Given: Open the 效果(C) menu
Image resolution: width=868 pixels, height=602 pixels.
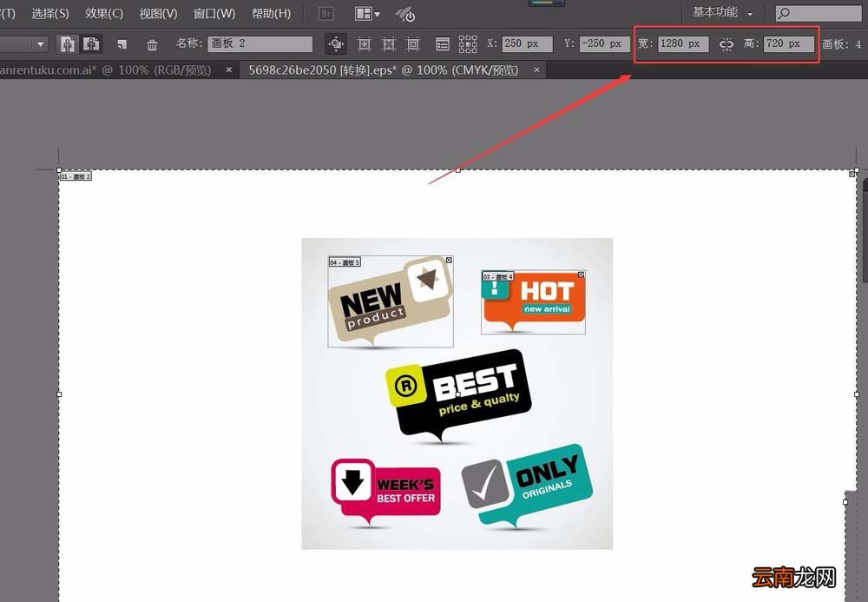Looking at the screenshot, I should (x=104, y=13).
